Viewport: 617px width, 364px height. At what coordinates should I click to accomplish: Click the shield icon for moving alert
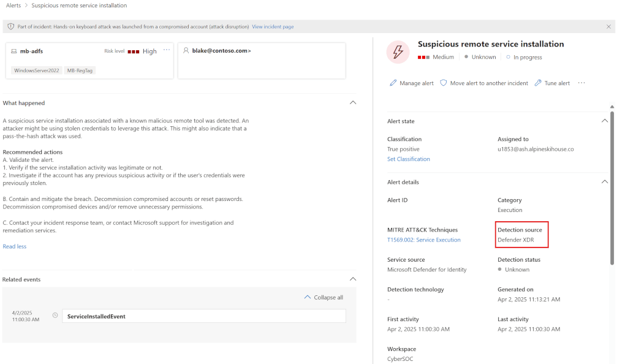[444, 83]
